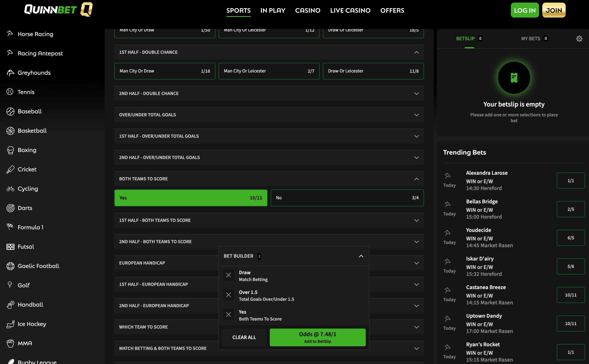Image resolution: width=589 pixels, height=364 pixels.
Task: Add Bet Builder odds 7.48/1 to BetSlip
Action: (317, 337)
